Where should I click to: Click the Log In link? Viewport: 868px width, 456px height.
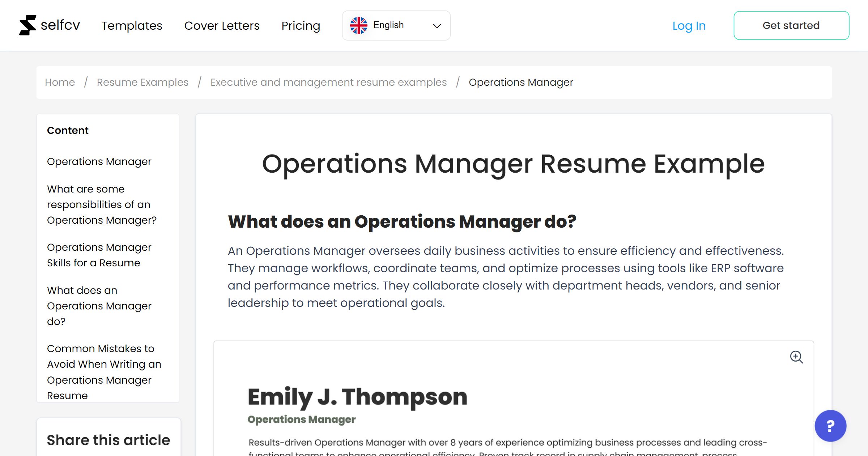point(689,26)
